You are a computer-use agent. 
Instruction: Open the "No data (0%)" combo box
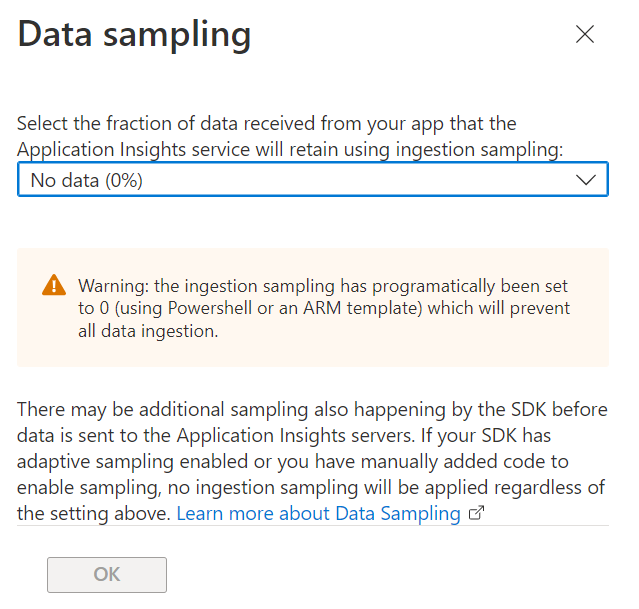coord(300,181)
